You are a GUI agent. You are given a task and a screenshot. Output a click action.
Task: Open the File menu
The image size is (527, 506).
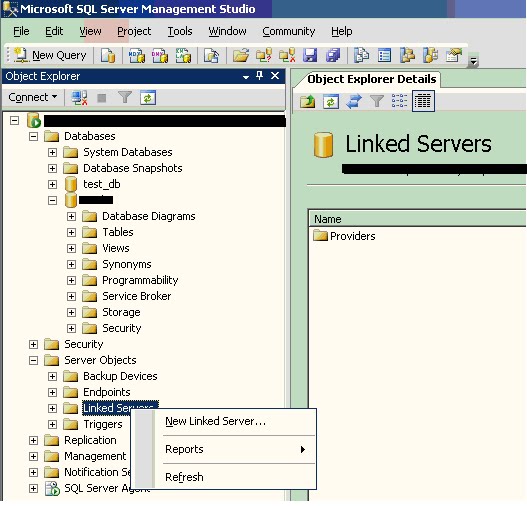point(21,31)
